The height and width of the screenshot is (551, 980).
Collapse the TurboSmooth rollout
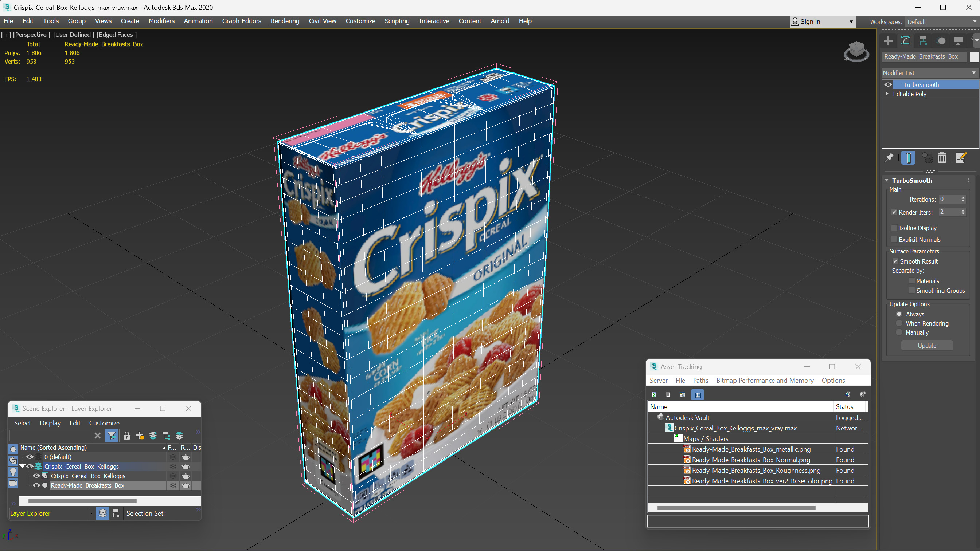[887, 180]
